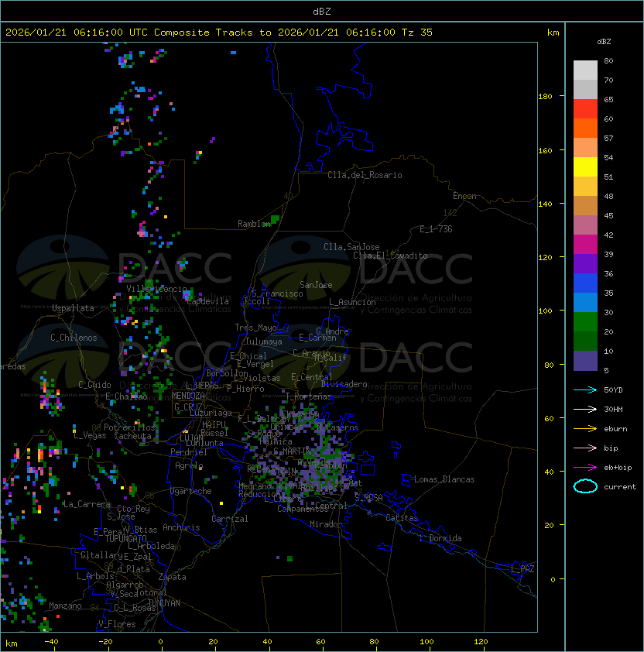Click the Clla.del_Rosario map label
Screen dimensions: 644x652
pyautogui.click(x=365, y=175)
